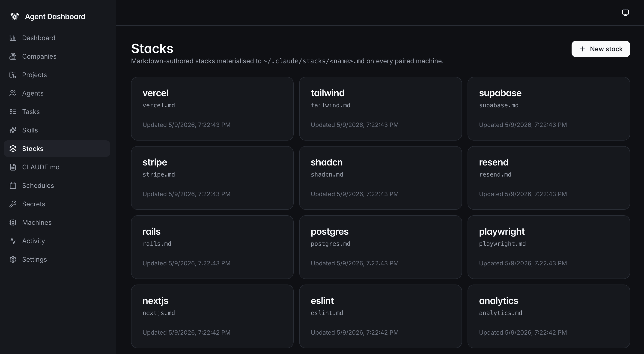Click the rails.md filename text
Viewport: 644px width, 354px height.
(157, 244)
